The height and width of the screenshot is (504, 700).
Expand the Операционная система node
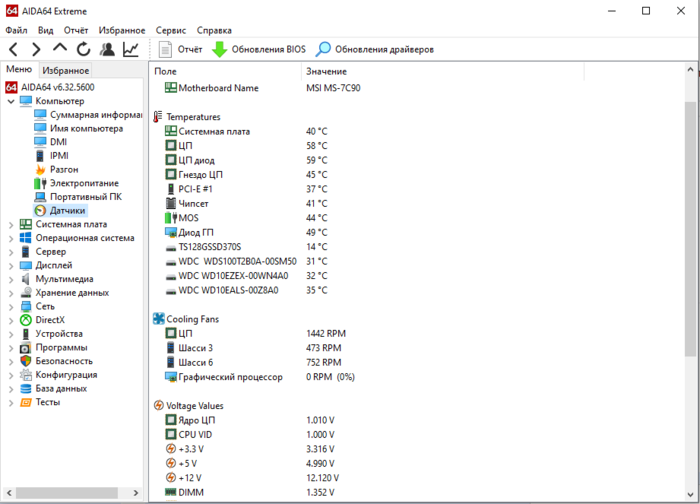pos(11,238)
